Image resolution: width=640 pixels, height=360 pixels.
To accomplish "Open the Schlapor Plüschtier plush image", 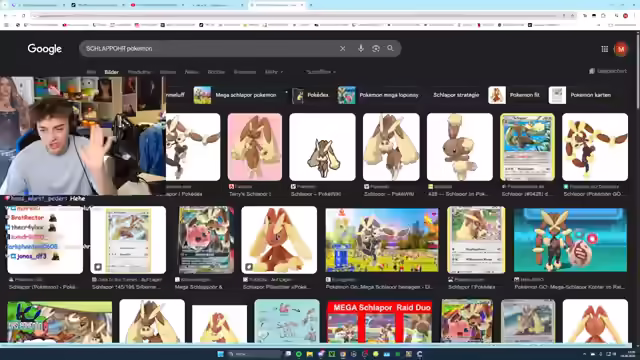I will coord(279,240).
